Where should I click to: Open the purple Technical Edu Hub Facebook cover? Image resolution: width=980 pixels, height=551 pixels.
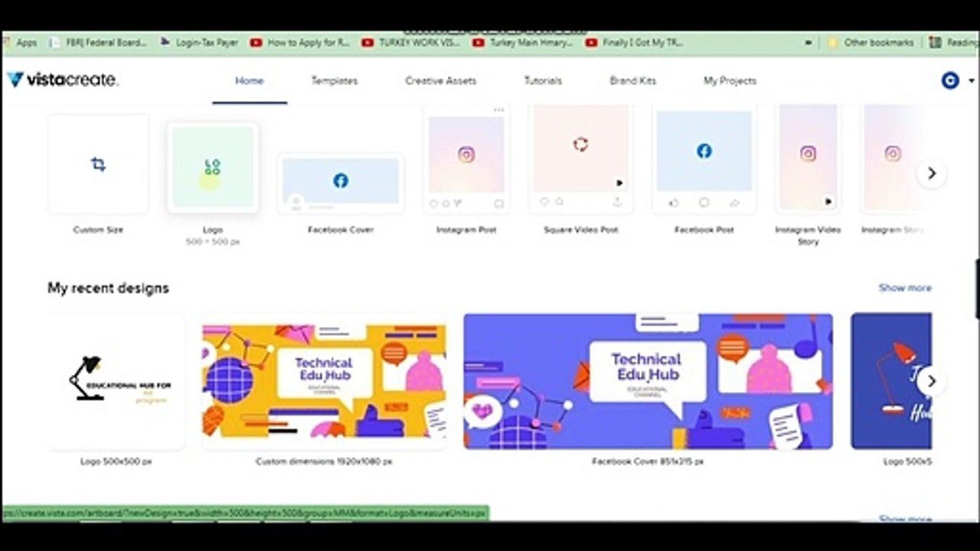tap(648, 381)
